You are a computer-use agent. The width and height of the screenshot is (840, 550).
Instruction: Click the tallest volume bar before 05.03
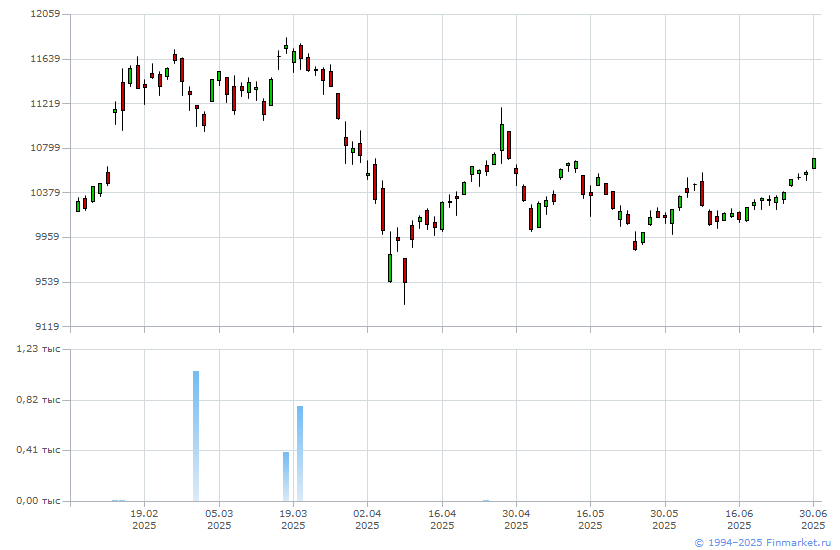pyautogui.click(x=196, y=436)
